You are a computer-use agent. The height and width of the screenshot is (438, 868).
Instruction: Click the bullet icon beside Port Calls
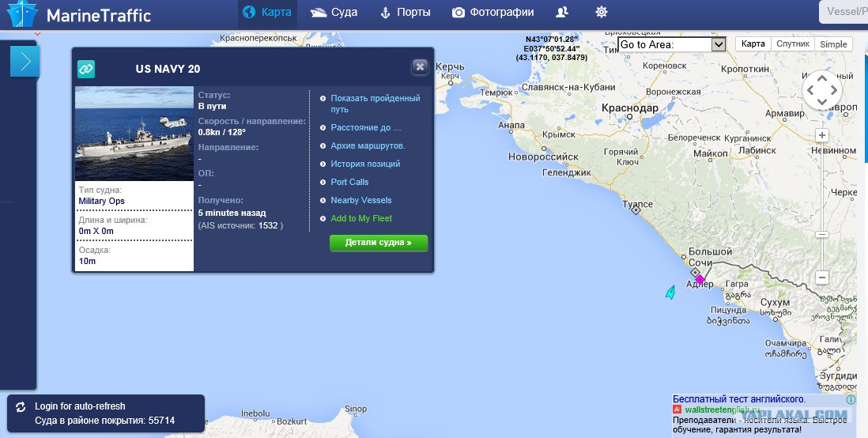[x=323, y=182]
